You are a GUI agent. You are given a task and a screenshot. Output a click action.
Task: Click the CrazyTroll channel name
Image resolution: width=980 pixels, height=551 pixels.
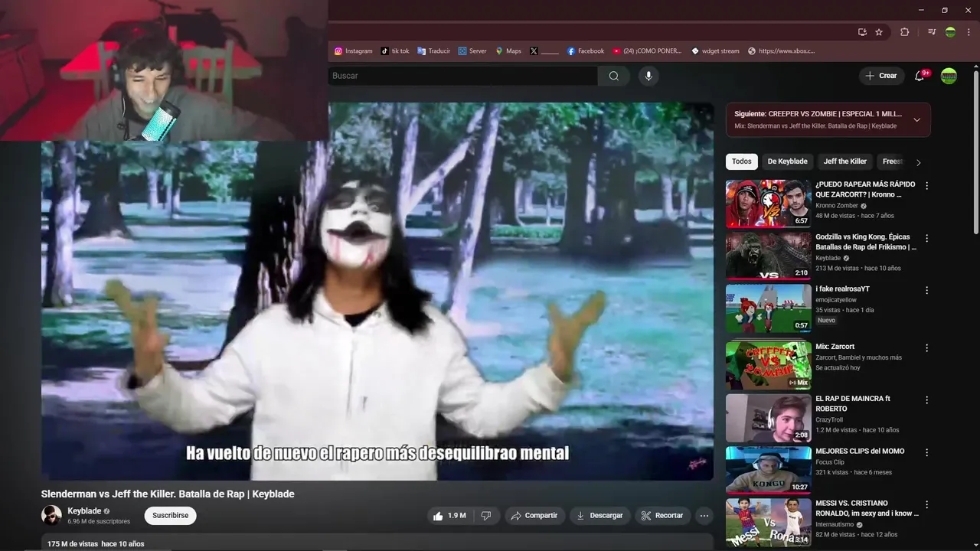829,419
